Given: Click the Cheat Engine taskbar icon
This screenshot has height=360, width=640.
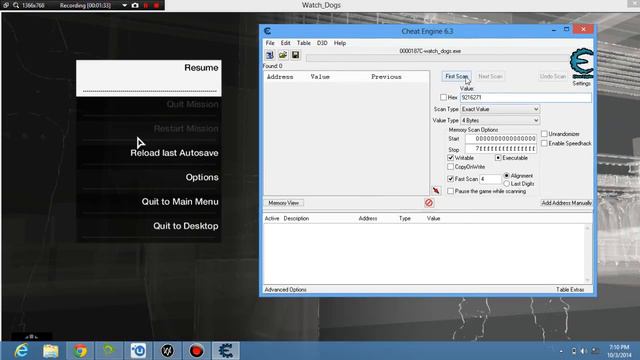Looking at the screenshot, I should pyautogui.click(x=225, y=351).
